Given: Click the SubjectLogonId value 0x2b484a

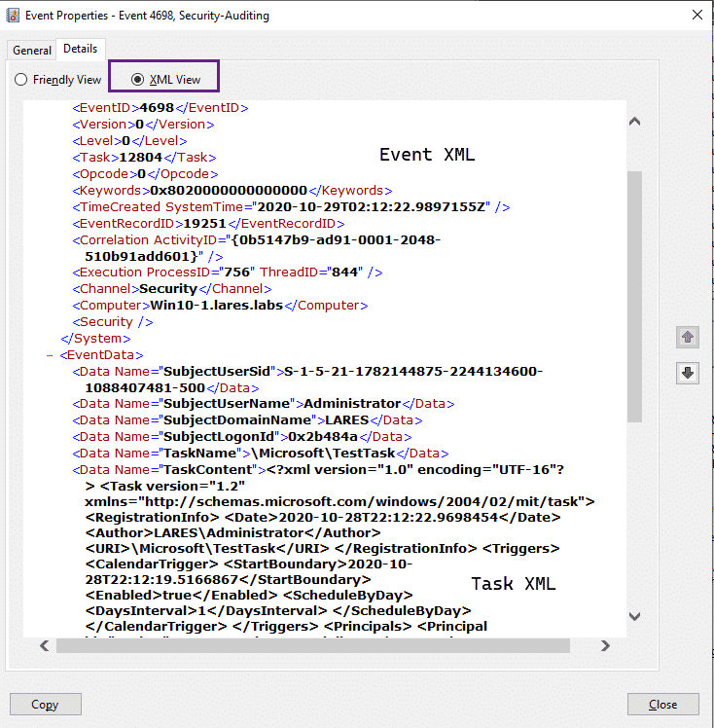Looking at the screenshot, I should click(x=323, y=437).
